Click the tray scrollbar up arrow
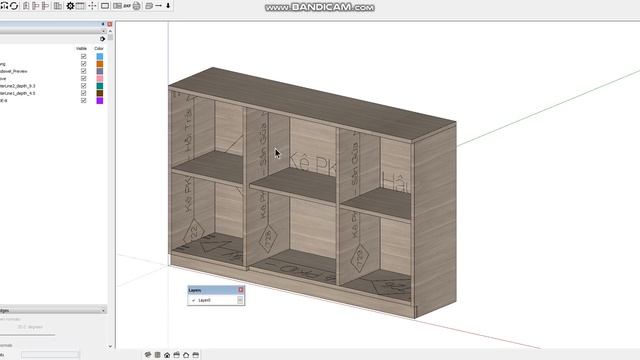This screenshot has height=360, width=640. [x=110, y=31]
